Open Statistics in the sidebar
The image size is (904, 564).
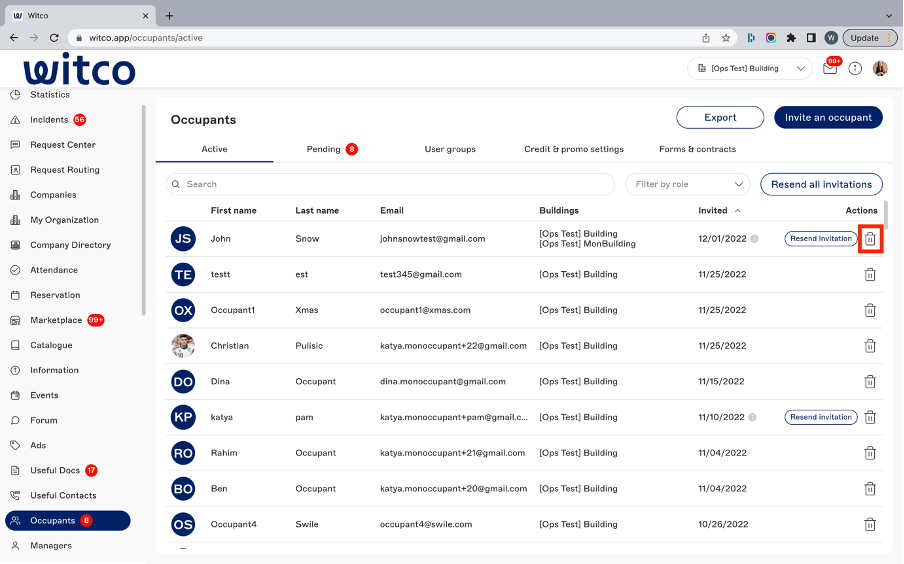pos(50,95)
